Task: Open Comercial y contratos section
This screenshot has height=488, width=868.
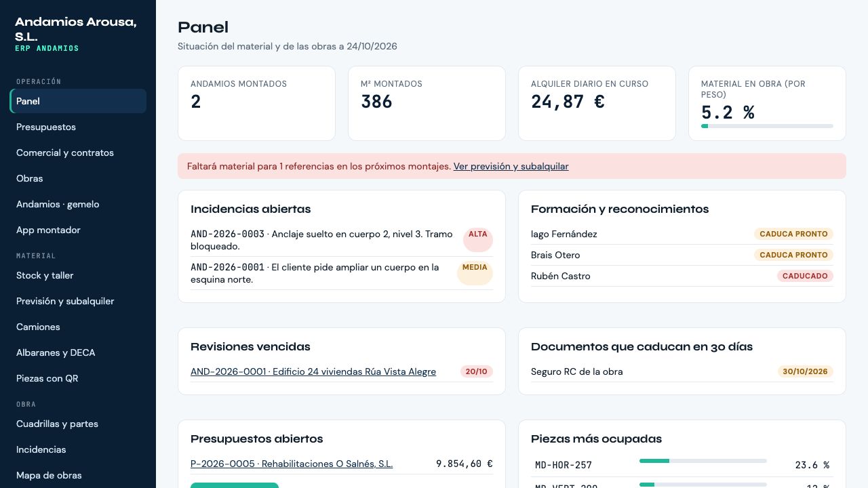Action: tap(78, 152)
